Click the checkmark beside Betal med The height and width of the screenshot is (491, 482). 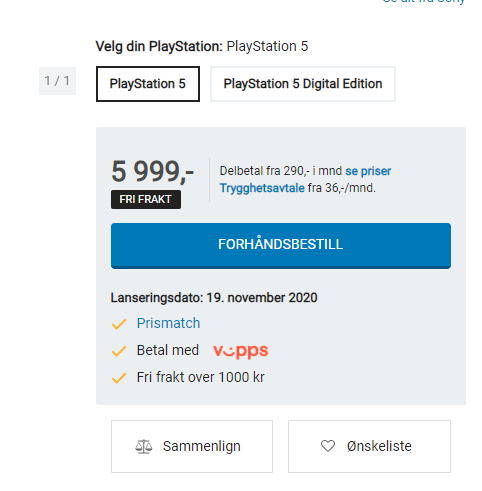pyautogui.click(x=119, y=351)
